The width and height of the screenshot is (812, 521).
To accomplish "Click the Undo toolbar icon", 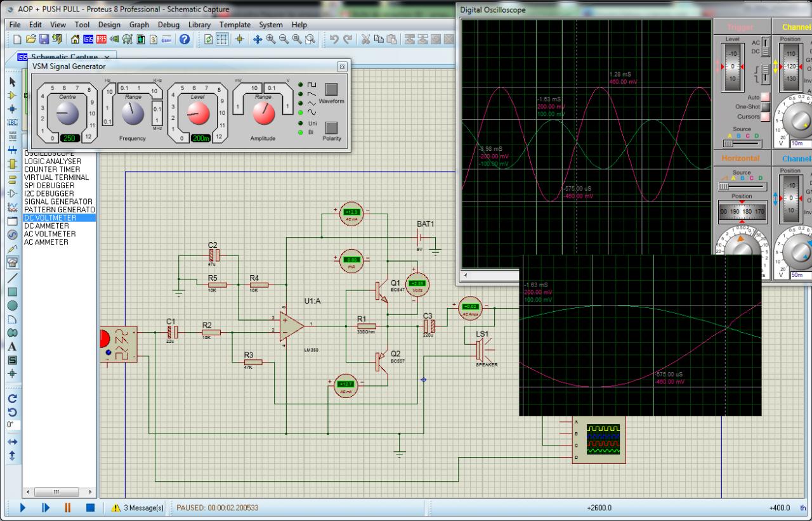I will click(x=335, y=39).
